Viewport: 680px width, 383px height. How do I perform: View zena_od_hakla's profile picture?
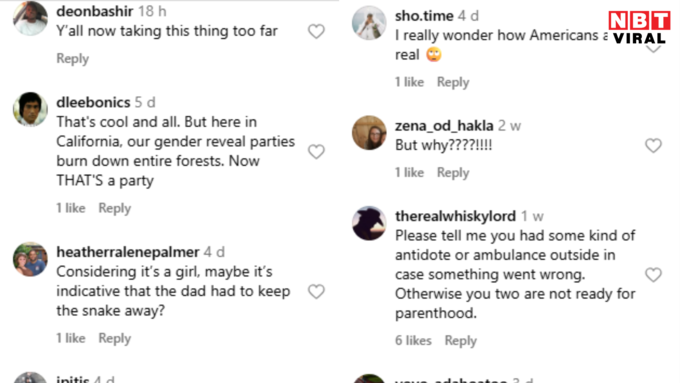coord(369,132)
